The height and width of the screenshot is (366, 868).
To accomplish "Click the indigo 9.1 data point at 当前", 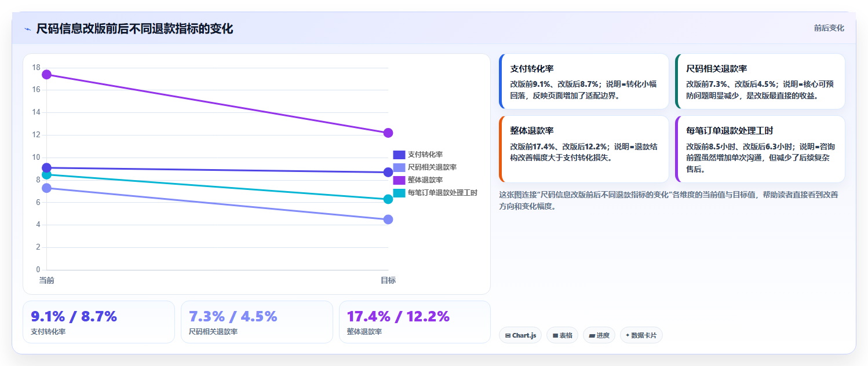I will tap(46, 167).
